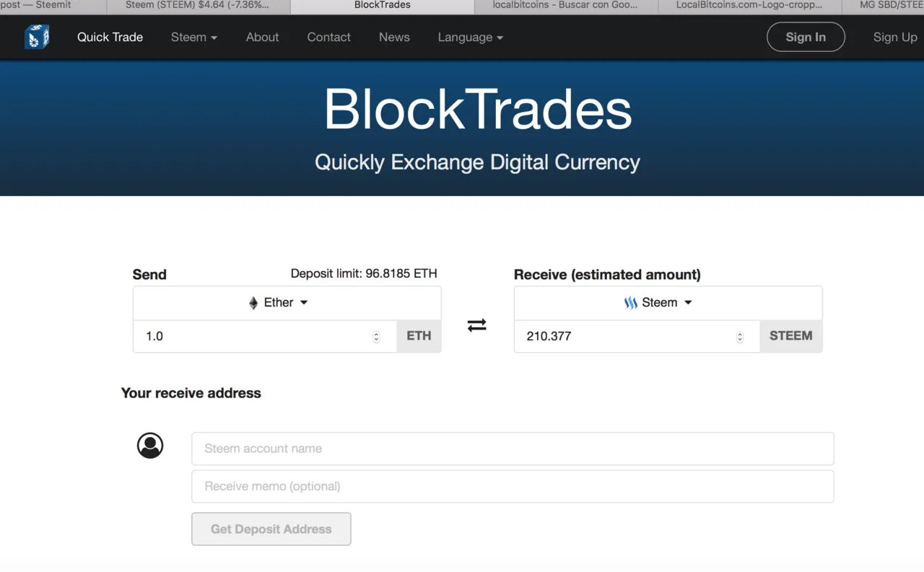The height and width of the screenshot is (572, 924).
Task: Switch to the LocalBitcoins.com-Logo tab
Action: (749, 6)
